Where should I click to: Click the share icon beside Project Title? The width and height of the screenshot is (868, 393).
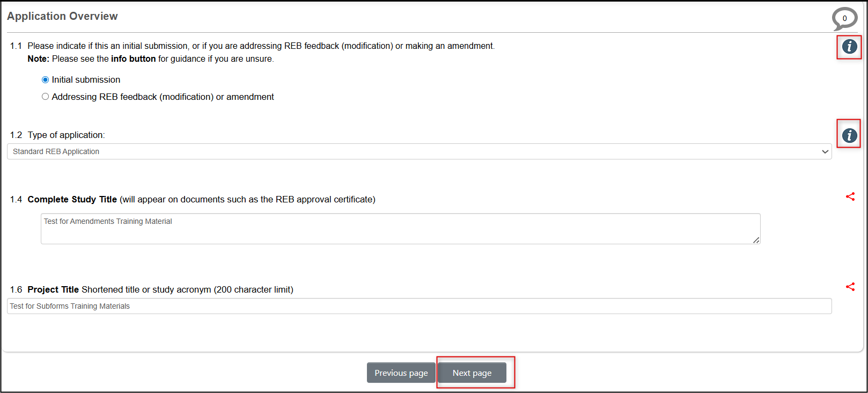pos(850,287)
